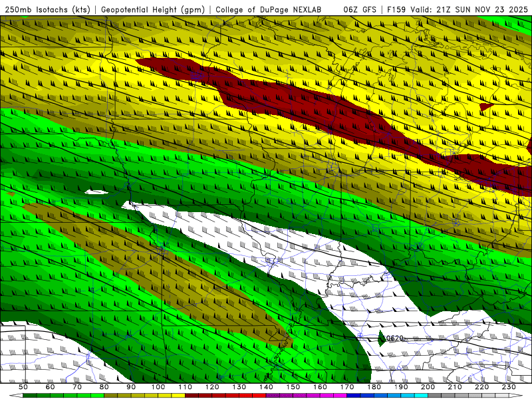
Task: Click the 50 value on the color scale
Action: (x=23, y=387)
